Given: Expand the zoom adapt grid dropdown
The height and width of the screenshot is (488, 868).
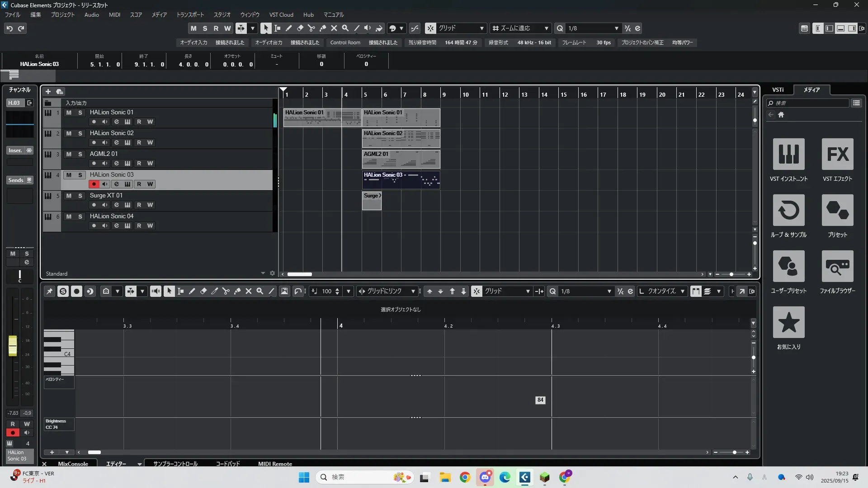Looking at the screenshot, I should click(546, 28).
